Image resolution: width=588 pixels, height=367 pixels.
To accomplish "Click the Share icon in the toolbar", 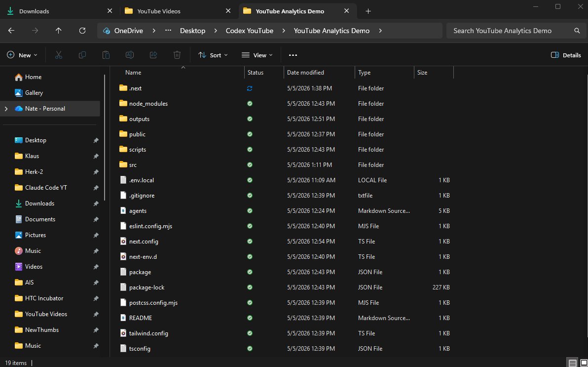I will coord(153,55).
